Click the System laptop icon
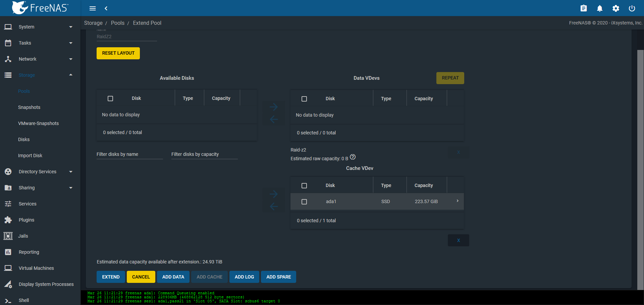The height and width of the screenshot is (305, 644). [x=8, y=27]
